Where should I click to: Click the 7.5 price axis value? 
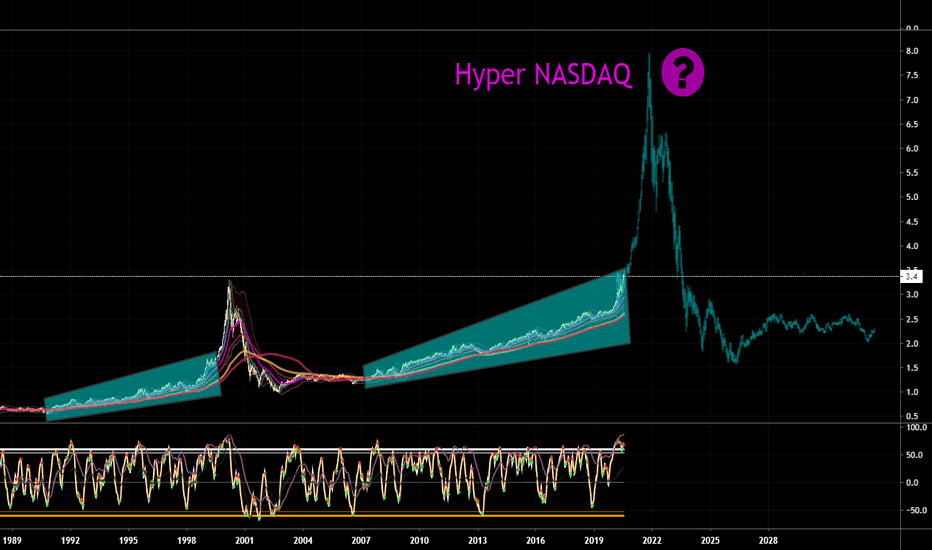(912, 76)
